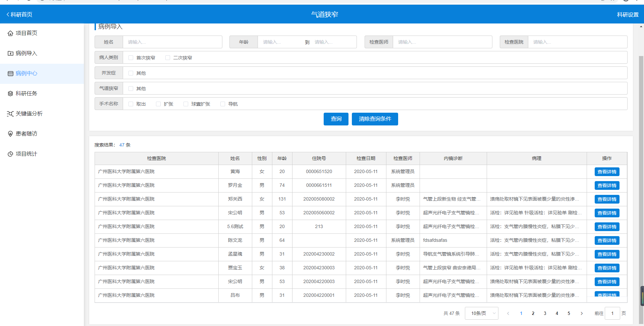
Task: Open 科研设置 in the top bar
Action: pos(628,14)
